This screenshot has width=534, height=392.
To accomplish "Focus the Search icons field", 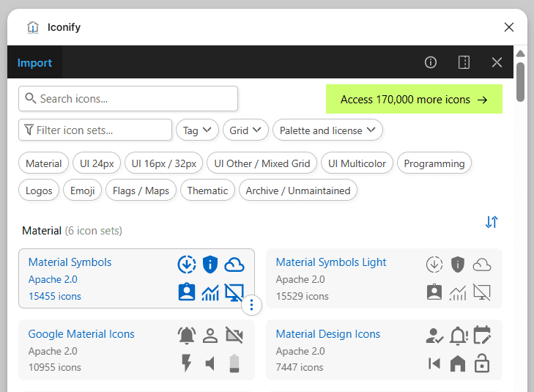I will coord(128,99).
